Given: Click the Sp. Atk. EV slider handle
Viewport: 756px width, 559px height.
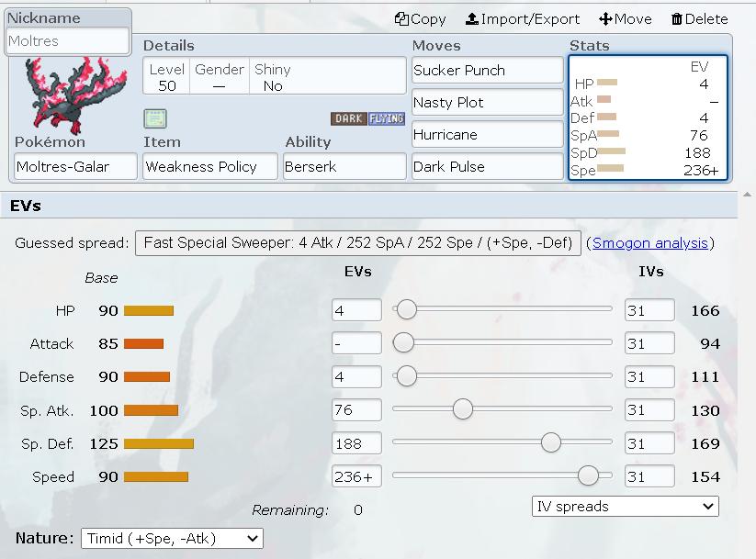Looking at the screenshot, I should click(x=463, y=409).
